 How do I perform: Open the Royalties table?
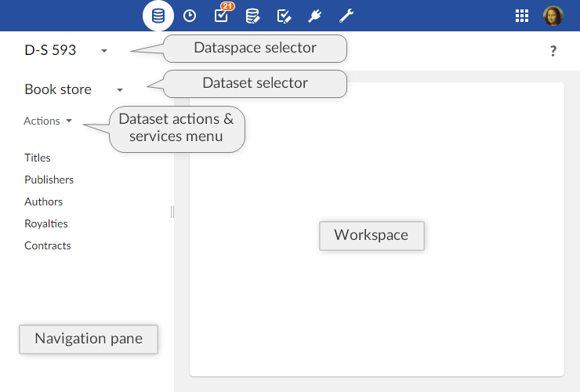(46, 223)
